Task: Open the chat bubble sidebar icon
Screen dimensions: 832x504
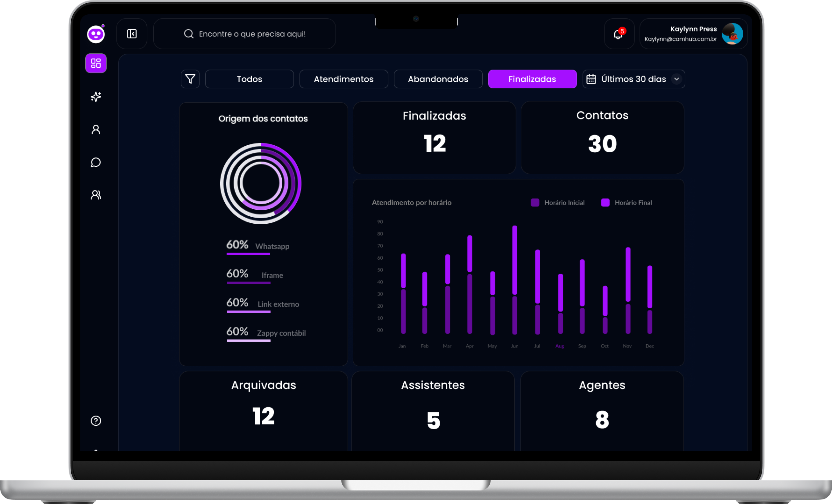Action: click(96, 162)
